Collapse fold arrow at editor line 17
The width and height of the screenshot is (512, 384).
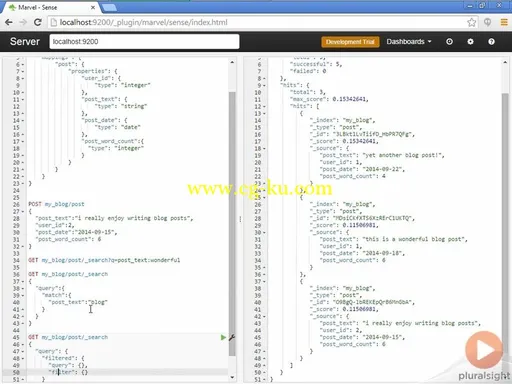(23, 141)
